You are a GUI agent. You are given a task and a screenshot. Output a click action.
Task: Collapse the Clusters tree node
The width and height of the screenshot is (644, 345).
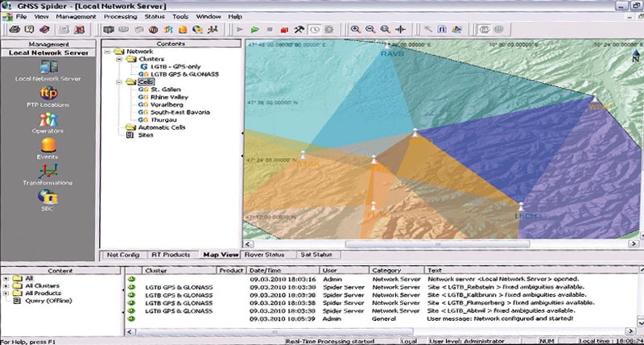(120, 59)
